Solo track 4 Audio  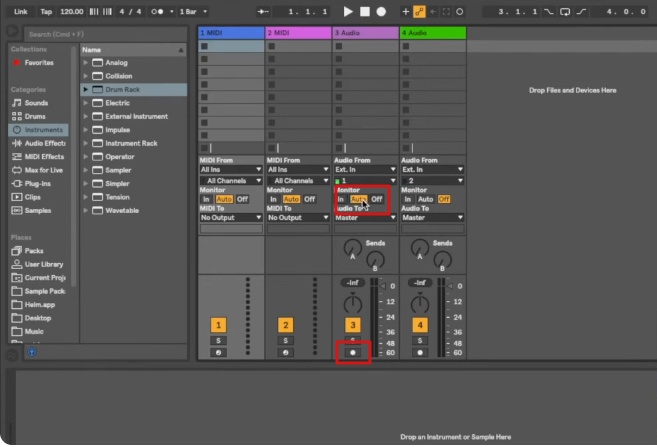(420, 341)
